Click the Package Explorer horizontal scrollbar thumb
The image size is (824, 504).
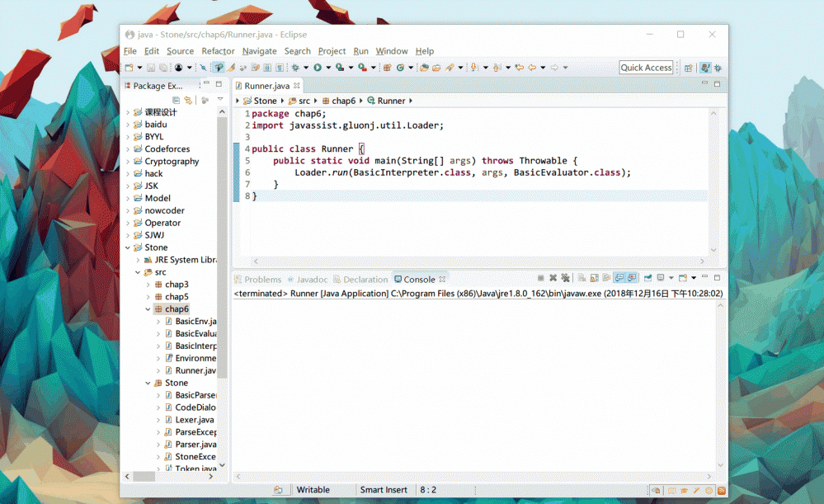click(144, 476)
